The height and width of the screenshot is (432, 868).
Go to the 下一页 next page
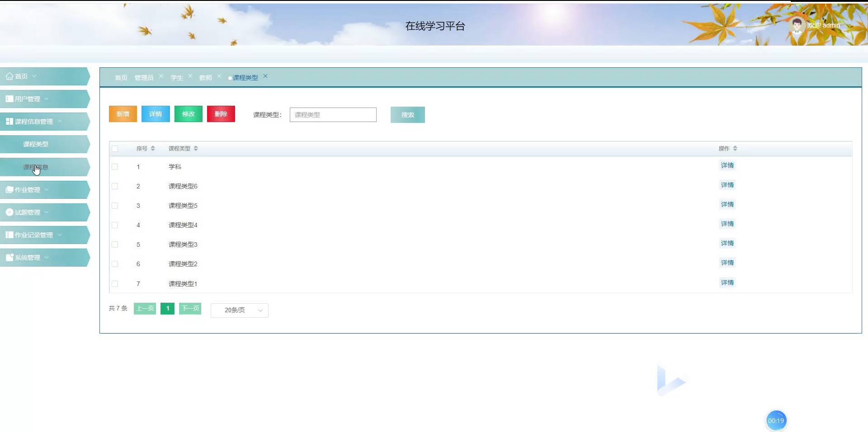[190, 309]
